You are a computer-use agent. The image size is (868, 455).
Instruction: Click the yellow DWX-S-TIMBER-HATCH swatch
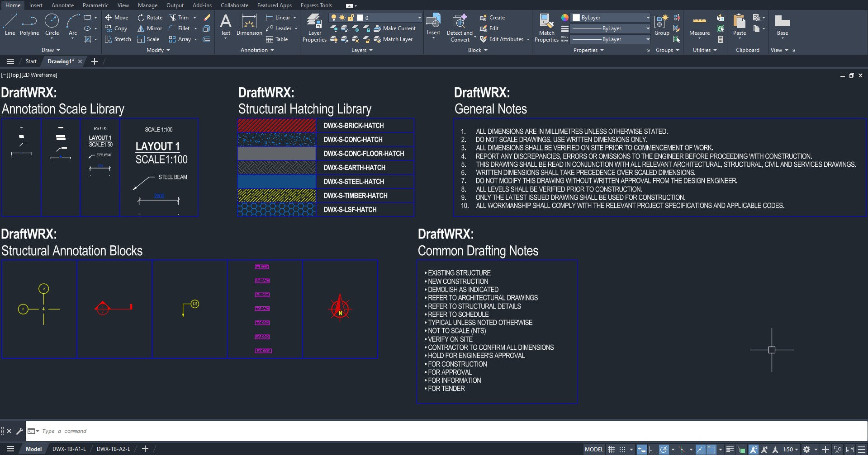point(276,195)
